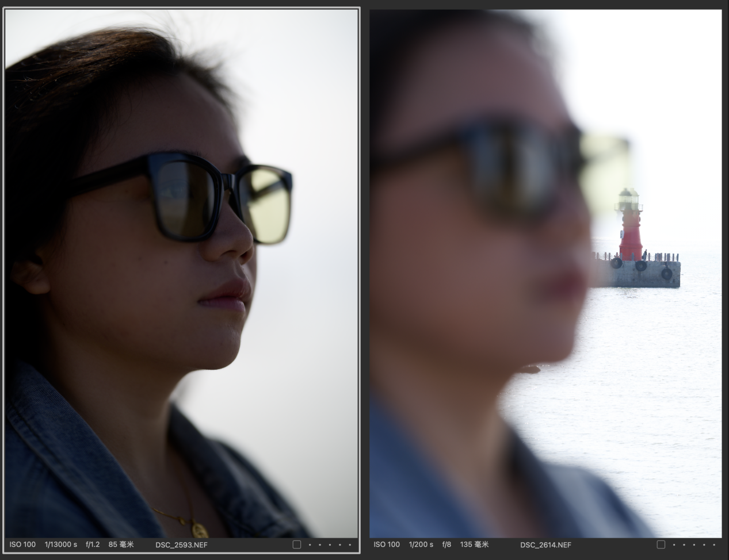The height and width of the screenshot is (560, 729).
Task: Click the DSC_2593.NEF filename label
Action: coord(181,544)
